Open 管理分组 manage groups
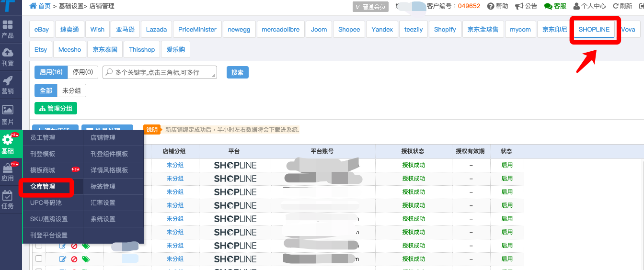This screenshot has width=644, height=270. [x=56, y=108]
